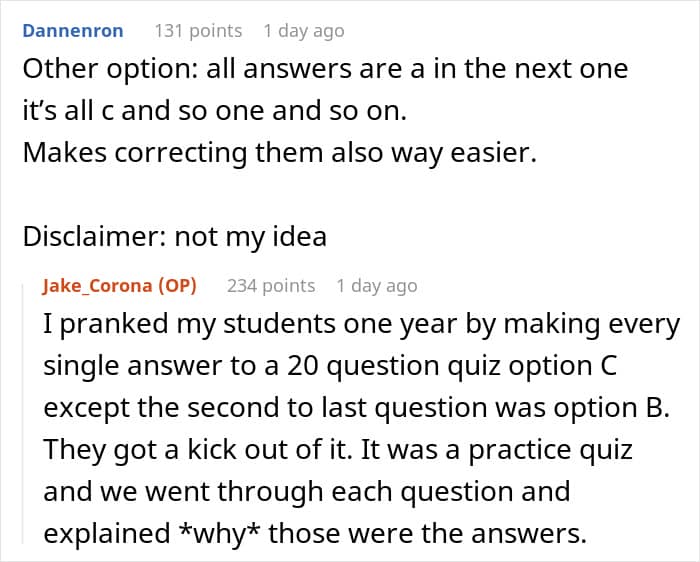Click the '*why*' emphasized word in reply
700x562 pixels.
[219, 533]
